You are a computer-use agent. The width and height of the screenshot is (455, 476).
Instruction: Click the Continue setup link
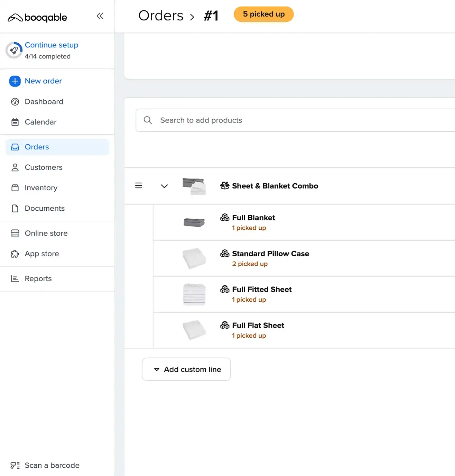[x=52, y=45]
